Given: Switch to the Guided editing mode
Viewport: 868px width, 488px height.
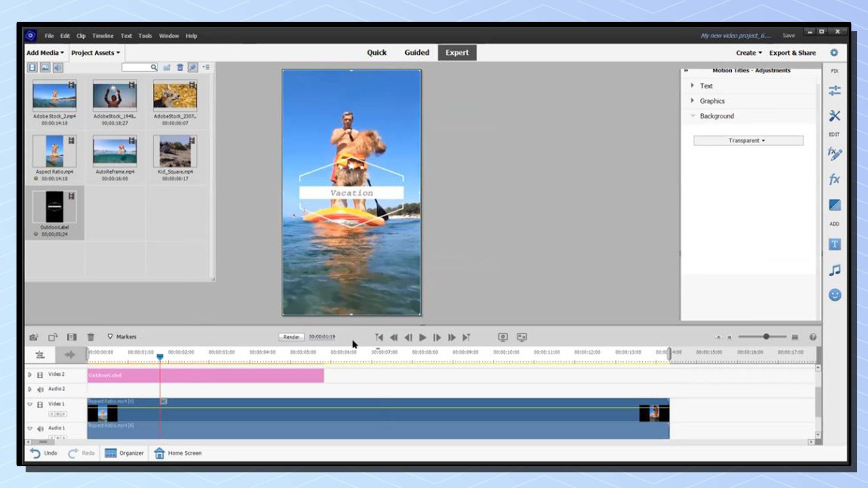Looking at the screenshot, I should tap(416, 52).
